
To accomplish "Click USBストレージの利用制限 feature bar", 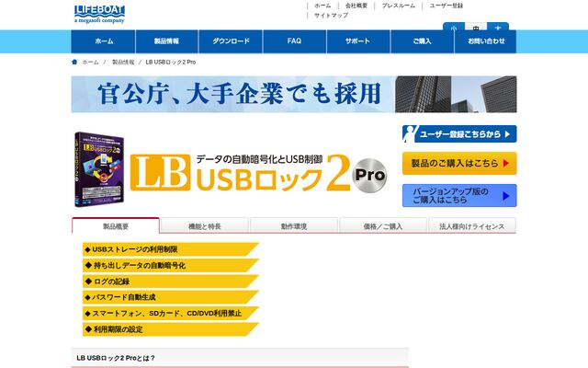I will click(x=171, y=249).
